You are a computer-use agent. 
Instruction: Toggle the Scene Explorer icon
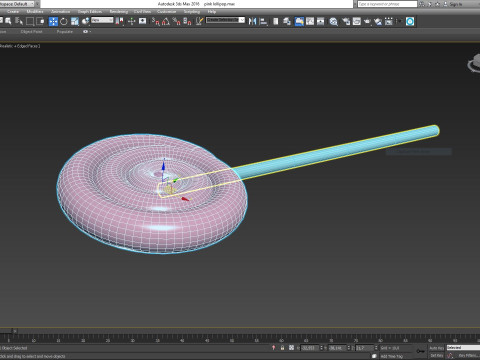[x=276, y=22]
